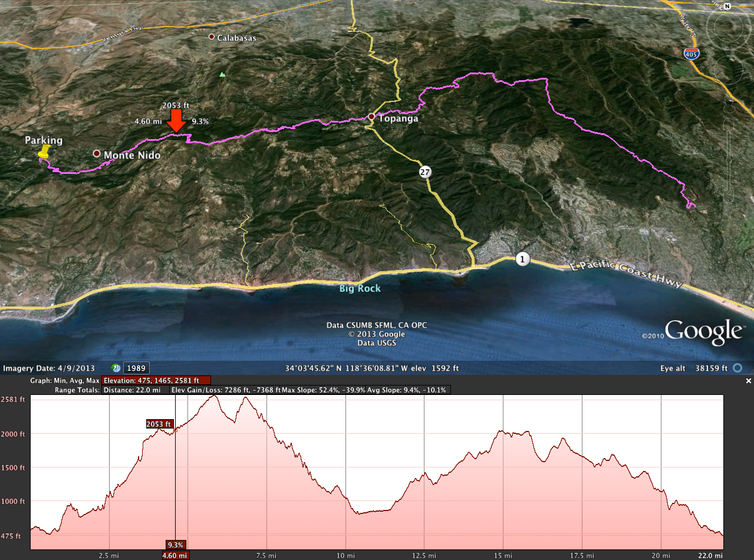Image resolution: width=754 pixels, height=560 pixels.
Task: Click the Topanga place marker
Action: coord(371,117)
